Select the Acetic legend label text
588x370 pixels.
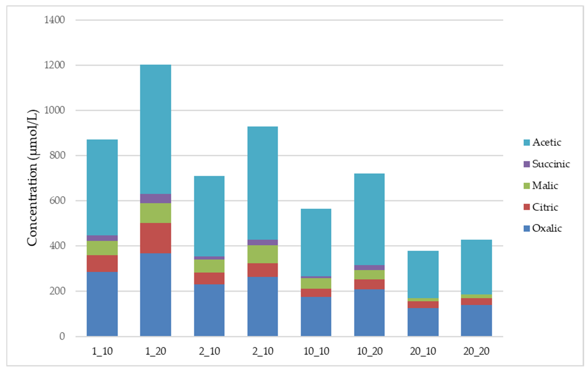[546, 142]
